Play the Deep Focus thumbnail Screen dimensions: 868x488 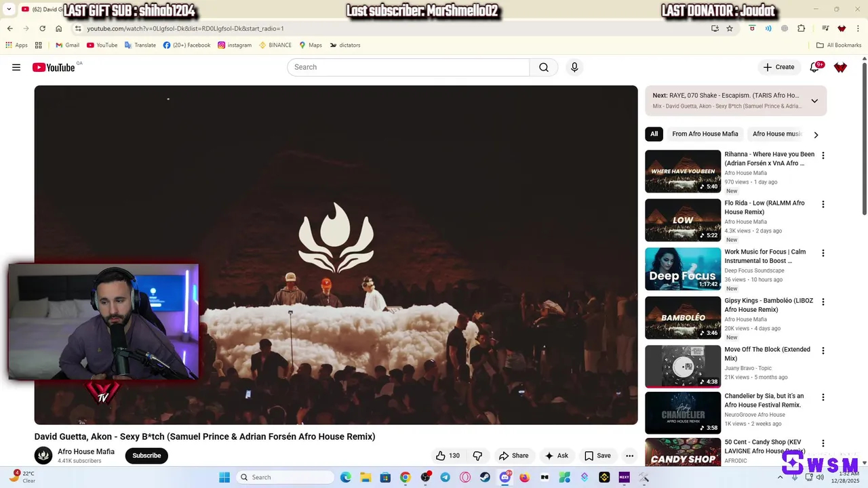(683, 268)
